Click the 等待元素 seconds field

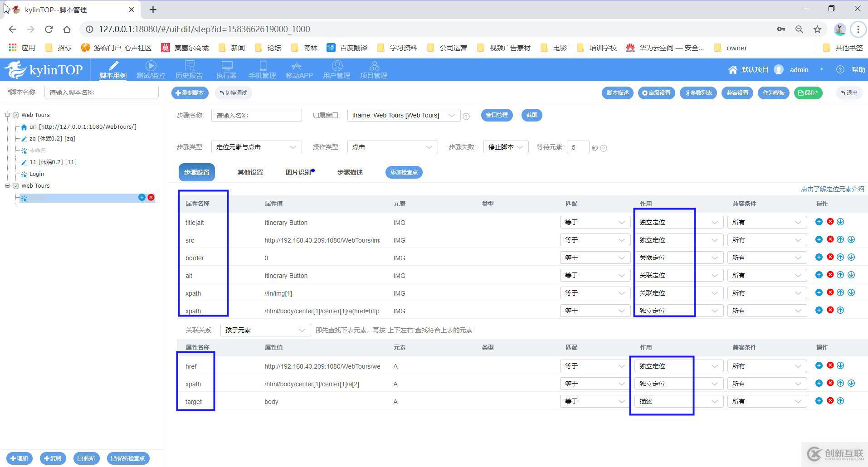(578, 147)
